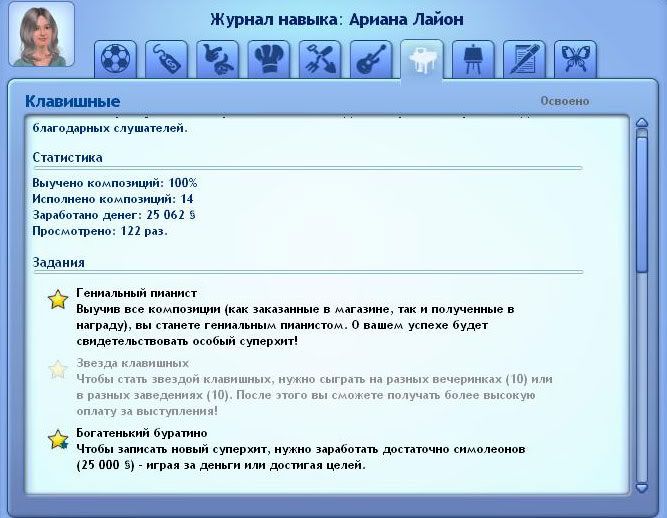
Task: Click Ариана Лайон's portrait thumbnail
Action: pyautogui.click(x=41, y=35)
